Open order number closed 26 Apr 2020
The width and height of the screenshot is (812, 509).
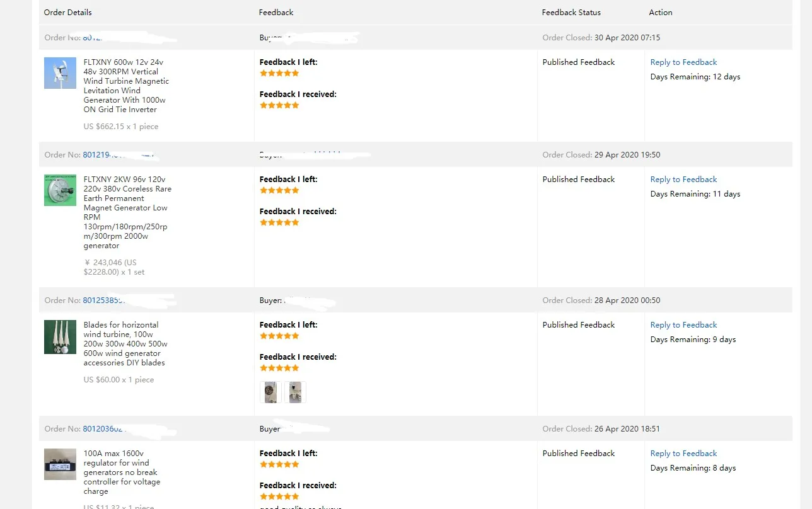click(101, 429)
